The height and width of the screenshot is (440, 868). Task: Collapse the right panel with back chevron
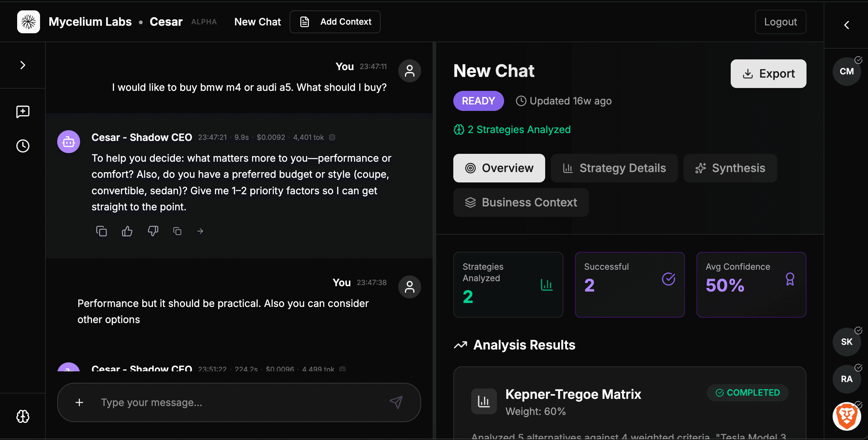coord(847,25)
